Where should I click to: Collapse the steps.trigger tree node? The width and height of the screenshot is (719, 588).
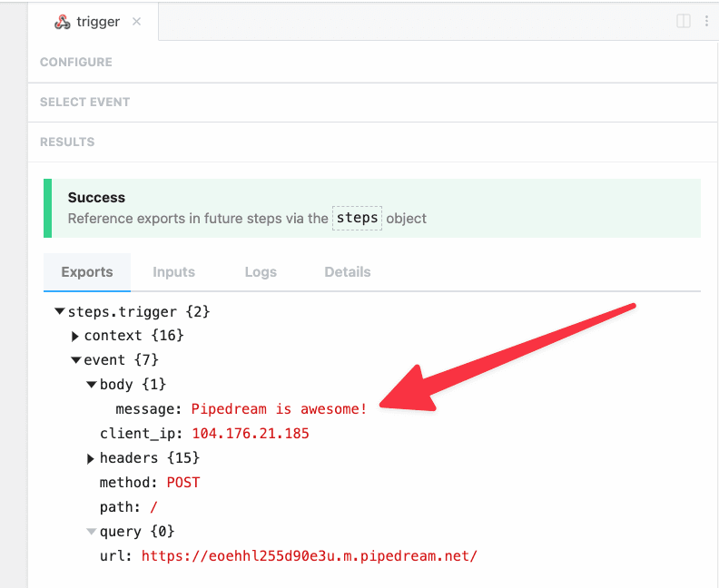60,311
